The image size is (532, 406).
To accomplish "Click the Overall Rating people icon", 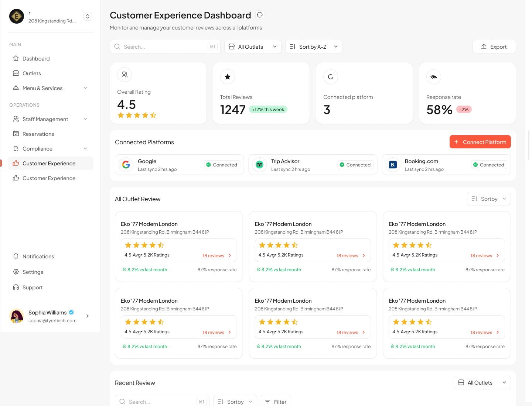I will [125, 75].
